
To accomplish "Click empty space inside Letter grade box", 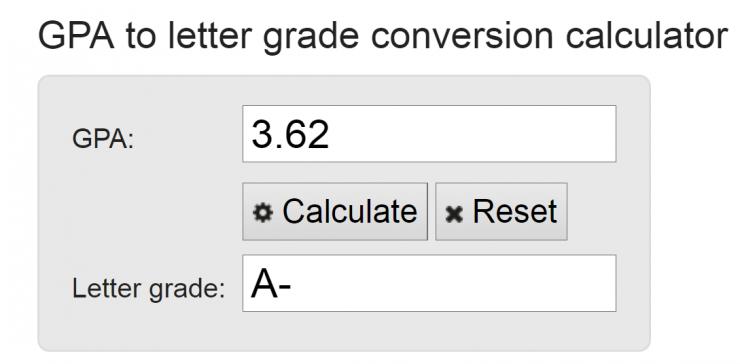I will [453, 283].
